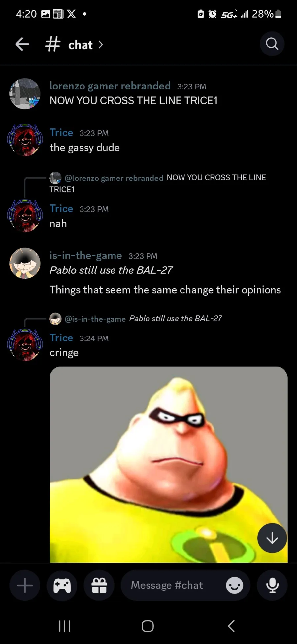Open the gift icon button
Screen dimensions: 297x644
(99, 585)
